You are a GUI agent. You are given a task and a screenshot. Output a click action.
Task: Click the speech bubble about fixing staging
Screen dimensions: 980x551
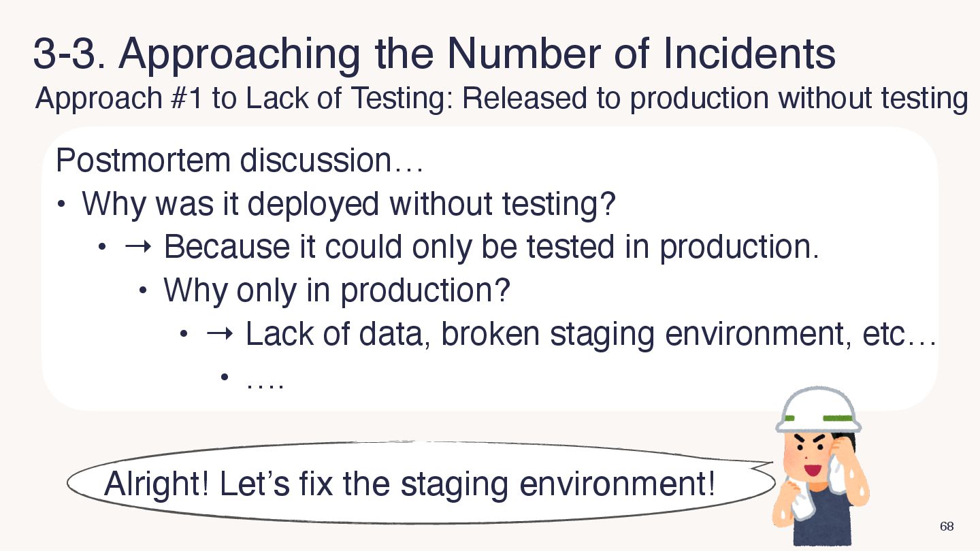click(422, 484)
